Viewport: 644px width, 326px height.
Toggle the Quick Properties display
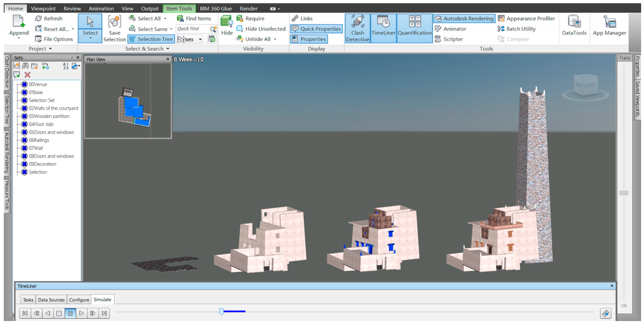point(316,29)
